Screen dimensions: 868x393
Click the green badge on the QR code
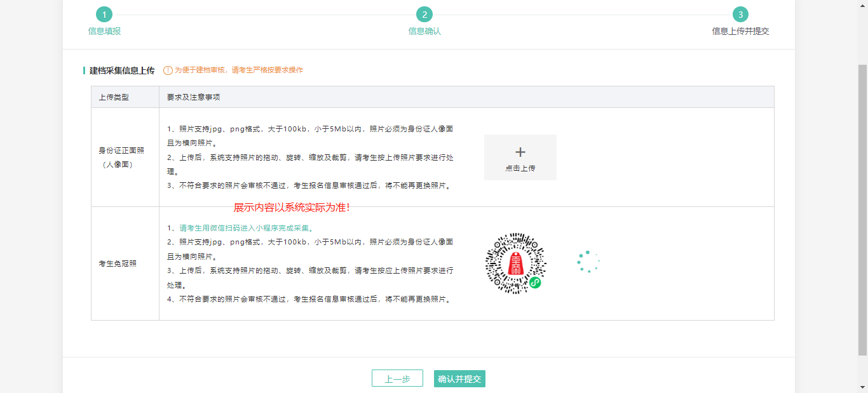click(535, 283)
